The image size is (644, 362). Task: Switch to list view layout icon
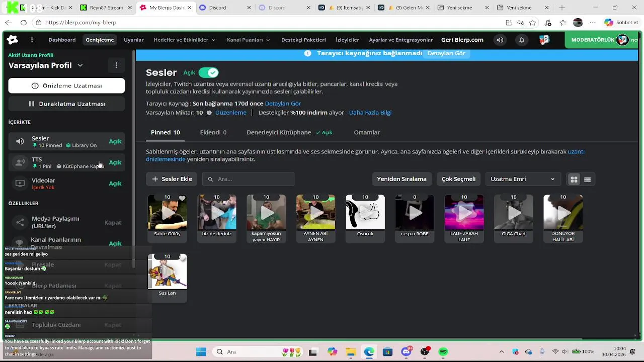(587, 179)
